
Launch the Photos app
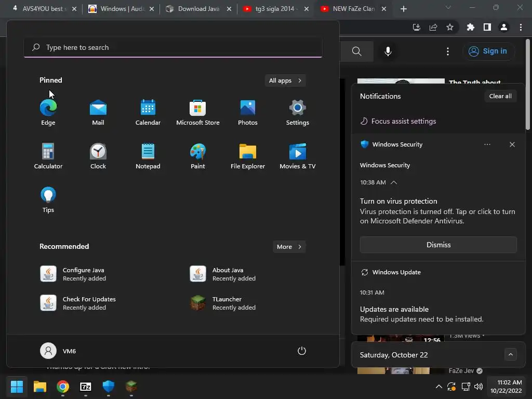pos(248,113)
